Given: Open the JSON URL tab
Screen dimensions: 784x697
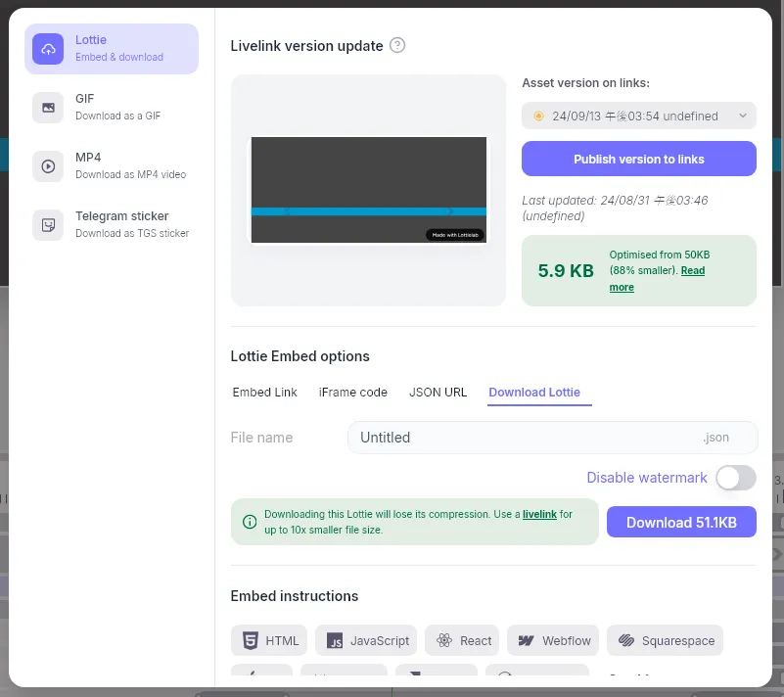Looking at the screenshot, I should pyautogui.click(x=438, y=393).
